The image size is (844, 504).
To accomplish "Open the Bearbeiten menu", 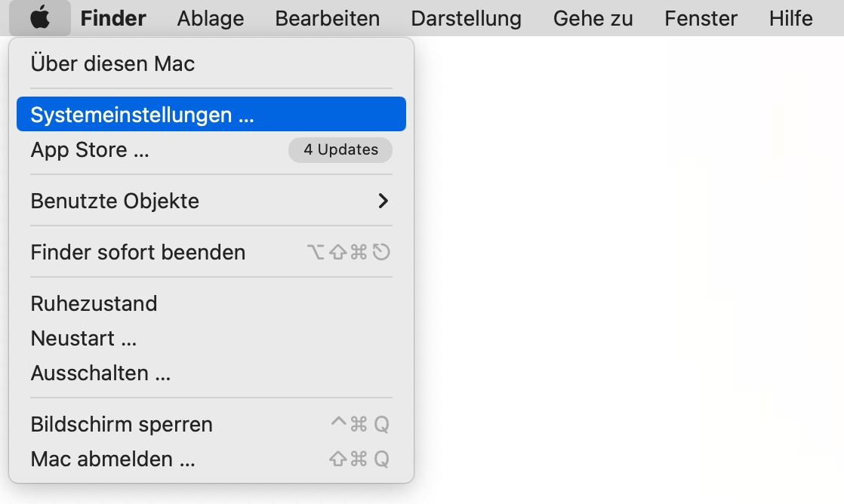I will coord(328,18).
